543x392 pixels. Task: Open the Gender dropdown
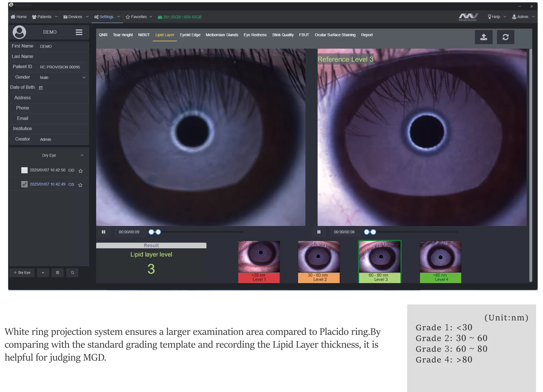coord(84,77)
